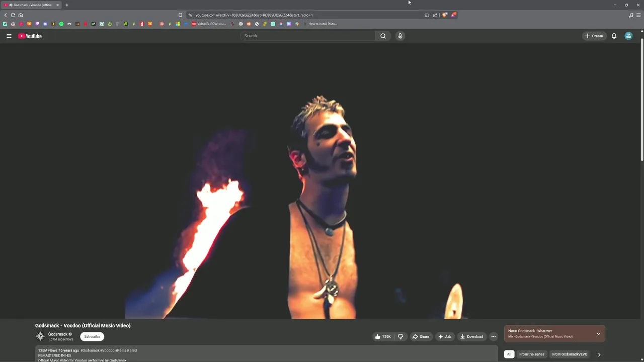Reload the page

pyautogui.click(x=13, y=15)
